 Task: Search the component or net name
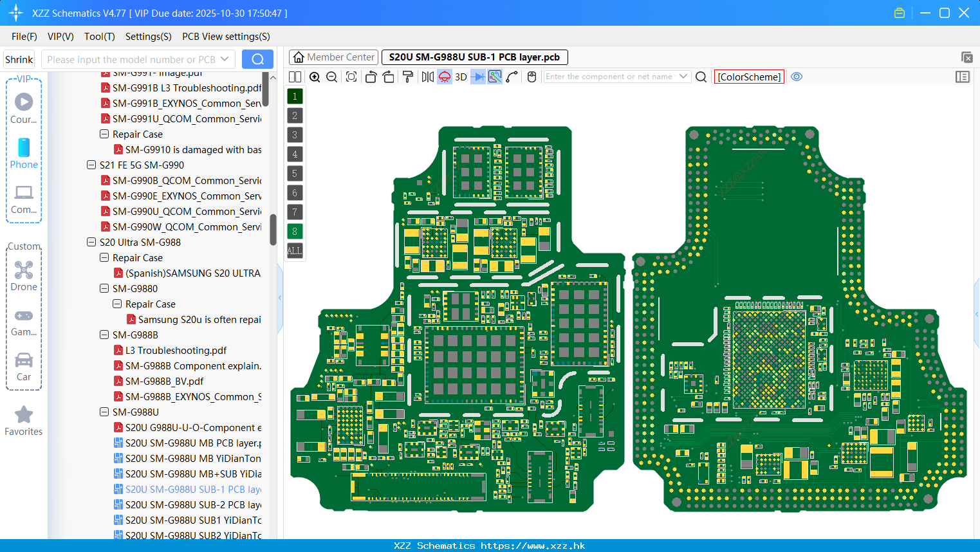[701, 77]
